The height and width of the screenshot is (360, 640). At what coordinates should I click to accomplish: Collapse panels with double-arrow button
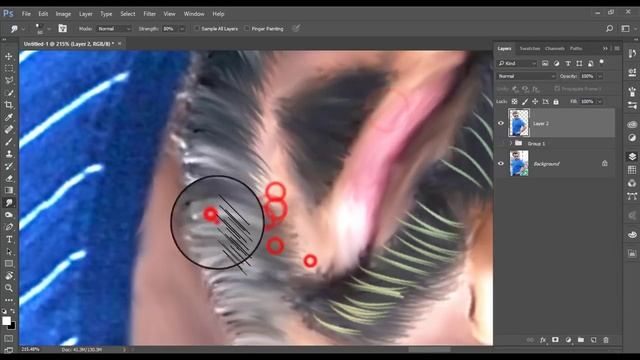tap(605, 49)
